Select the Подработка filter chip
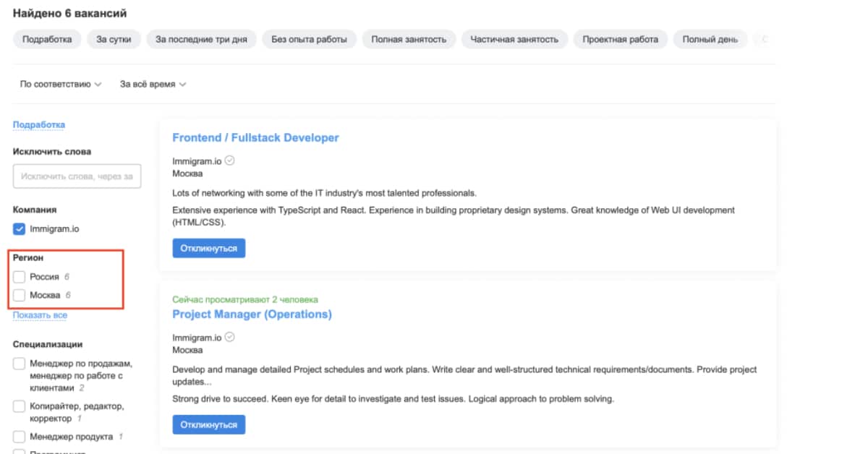868x454 pixels. (47, 40)
